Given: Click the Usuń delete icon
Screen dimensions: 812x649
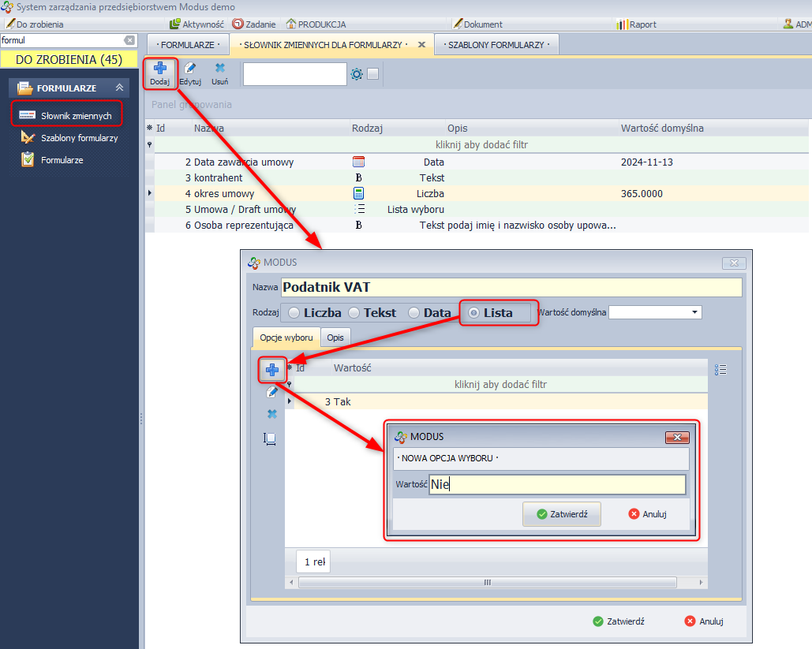Looking at the screenshot, I should pos(220,69).
